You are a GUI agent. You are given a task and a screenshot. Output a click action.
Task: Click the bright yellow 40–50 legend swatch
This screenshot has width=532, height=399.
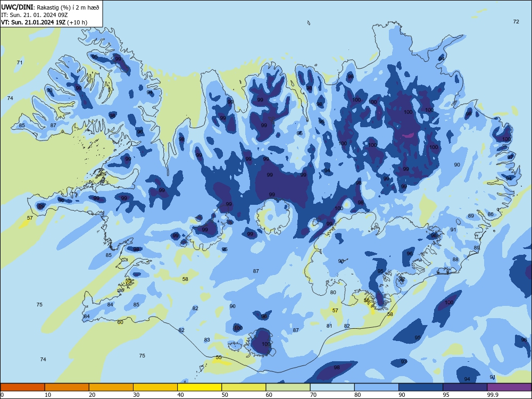click(x=199, y=387)
